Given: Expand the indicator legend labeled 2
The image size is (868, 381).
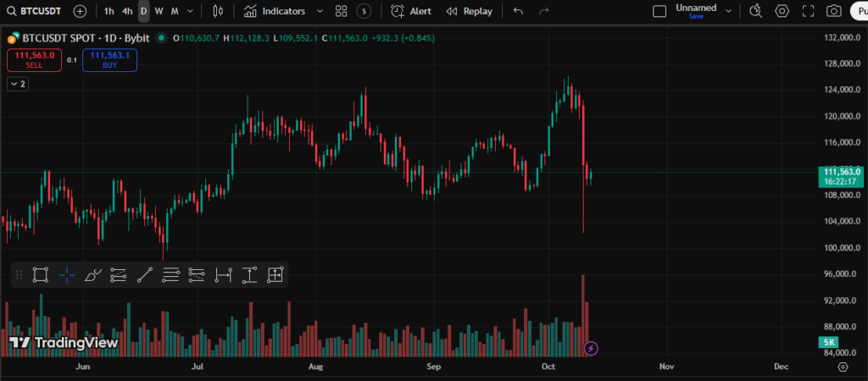Looking at the screenshot, I should 17,84.
